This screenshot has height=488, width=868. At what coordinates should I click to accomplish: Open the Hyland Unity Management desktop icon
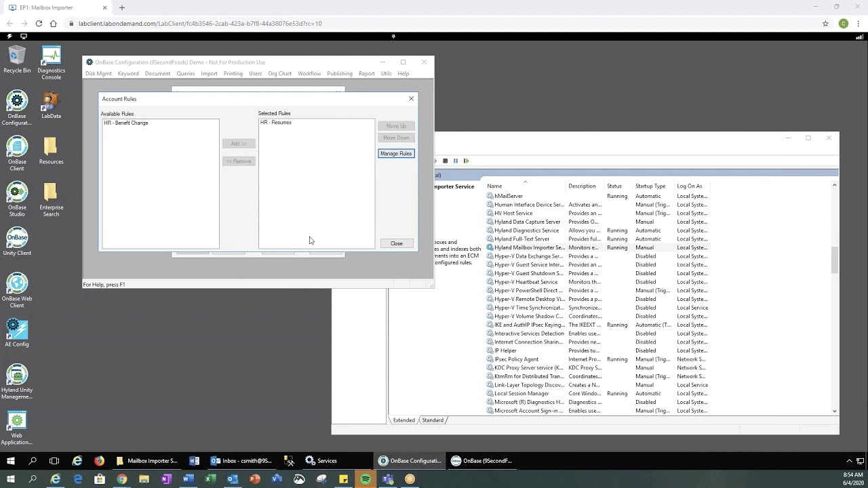click(x=17, y=381)
